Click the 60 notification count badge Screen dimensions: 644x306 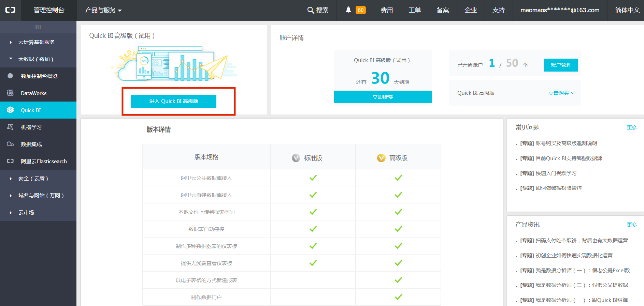point(360,10)
